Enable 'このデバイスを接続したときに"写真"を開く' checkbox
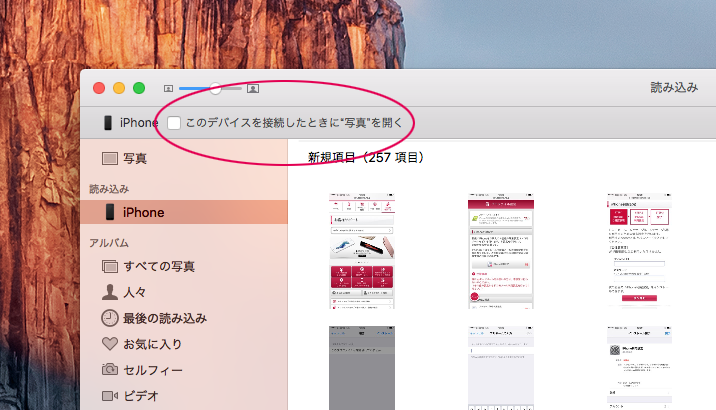Image resolution: width=716 pixels, height=410 pixels. [x=174, y=123]
